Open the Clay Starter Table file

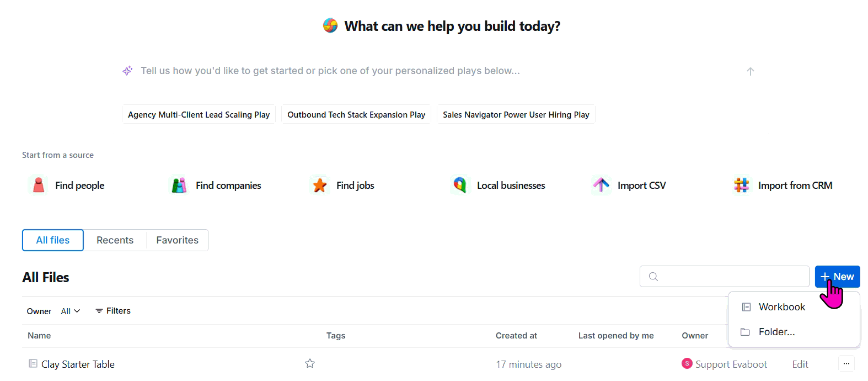click(x=78, y=364)
